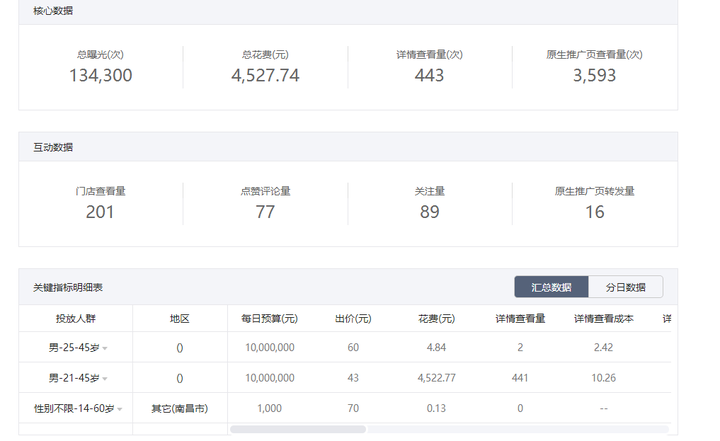The width and height of the screenshot is (720, 441).
Task: Click 其它(南昌市) region cell
Action: 180,408
